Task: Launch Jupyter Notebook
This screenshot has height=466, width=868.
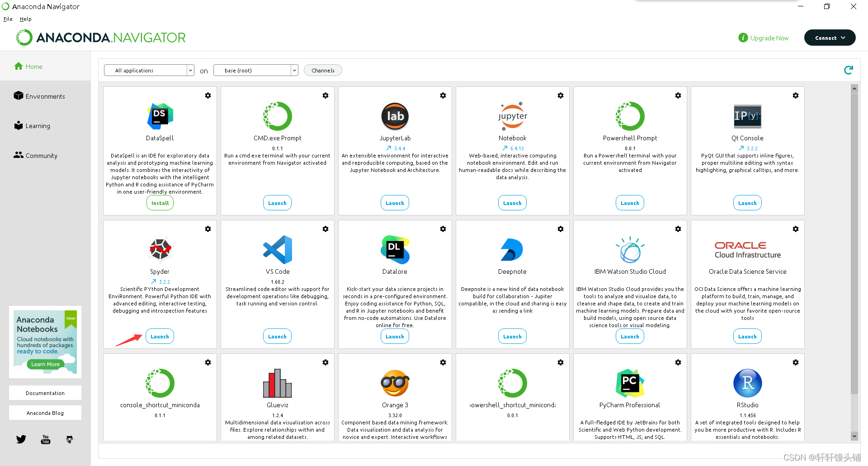Action: 513,203
